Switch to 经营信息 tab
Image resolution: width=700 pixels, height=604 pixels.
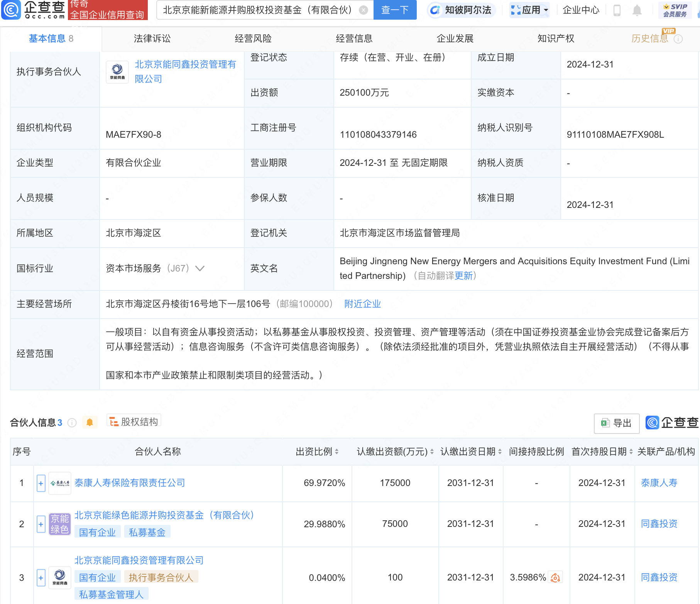coord(354,39)
